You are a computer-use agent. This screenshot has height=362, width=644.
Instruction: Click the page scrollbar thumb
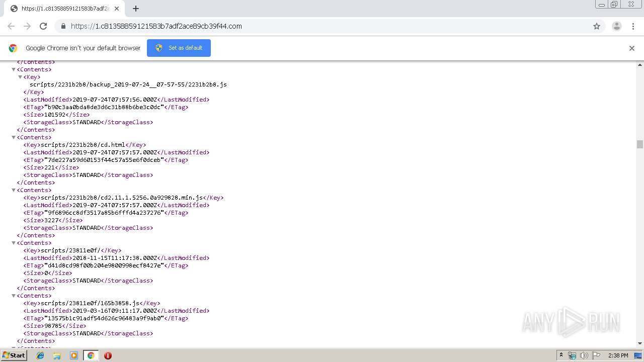point(639,144)
